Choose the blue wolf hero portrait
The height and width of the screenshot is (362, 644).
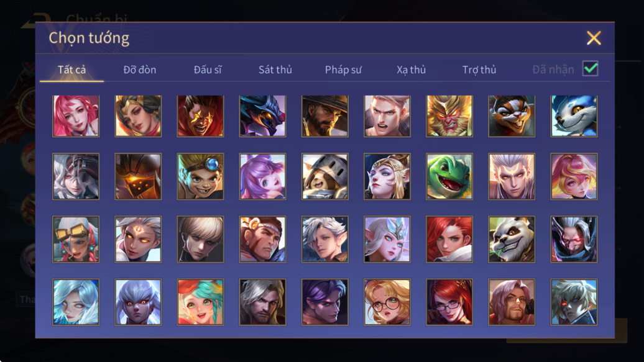(574, 115)
